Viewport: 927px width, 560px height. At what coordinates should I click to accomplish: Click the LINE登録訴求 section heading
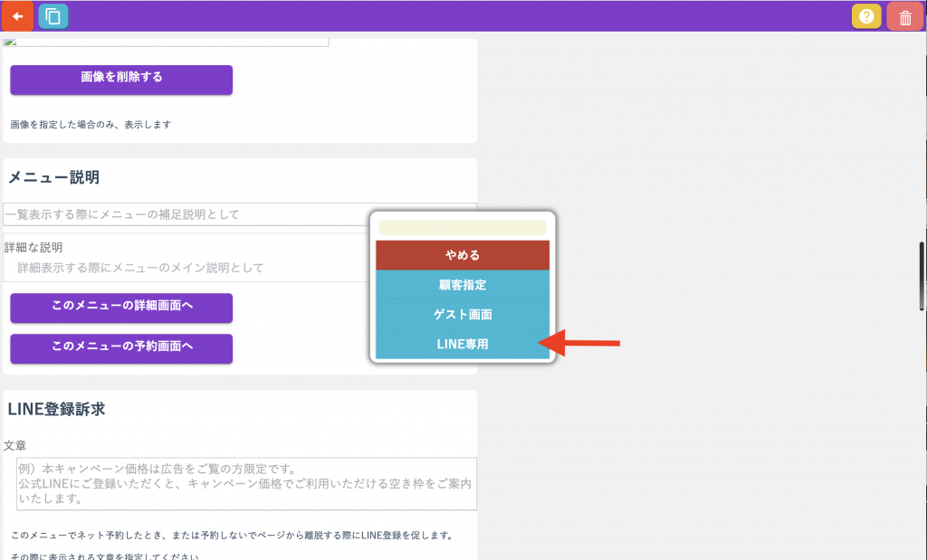tap(56, 409)
